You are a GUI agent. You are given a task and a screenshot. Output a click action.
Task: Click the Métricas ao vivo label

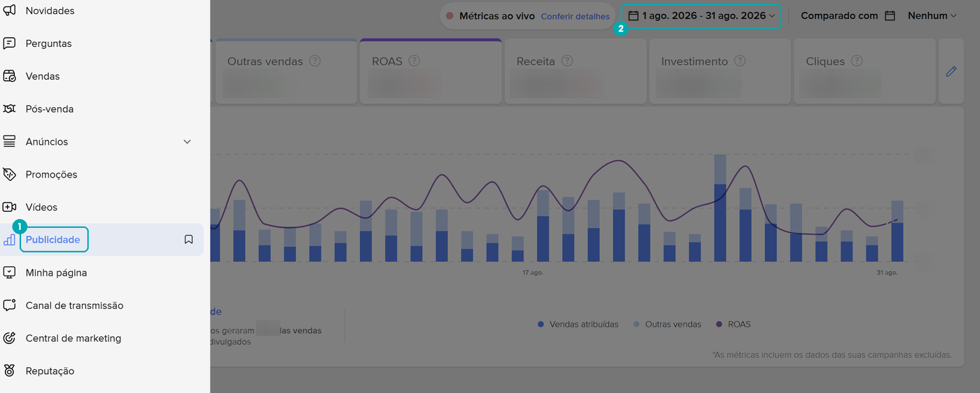[x=497, y=15]
